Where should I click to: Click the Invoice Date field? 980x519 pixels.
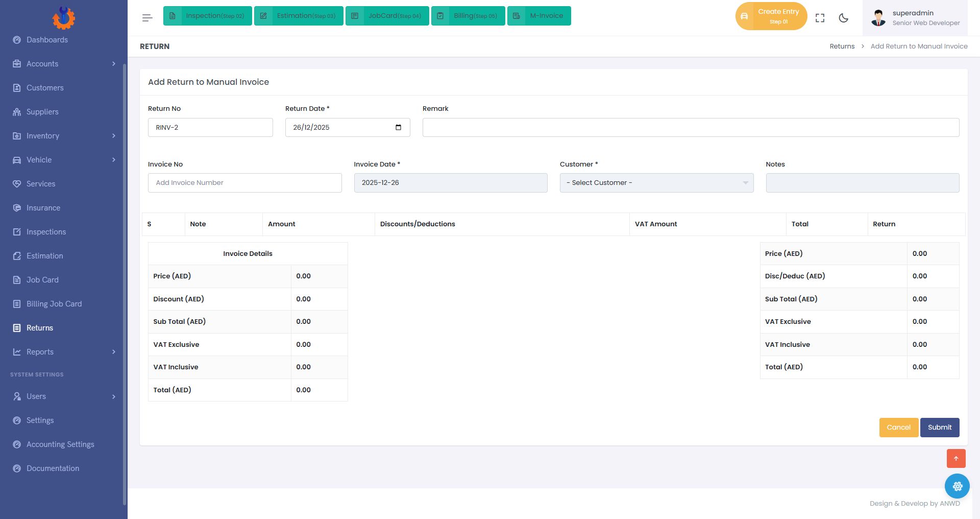point(451,183)
